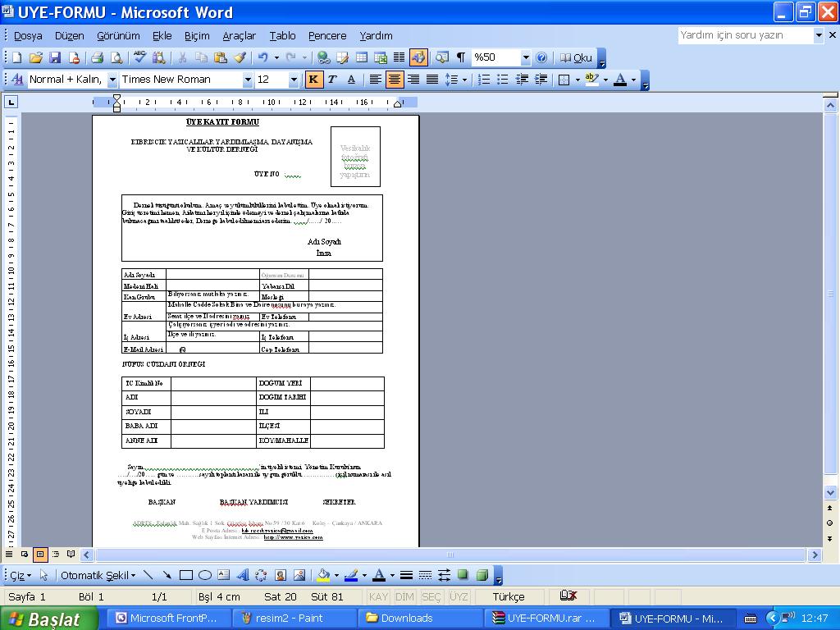Click the Columns layout icon
This screenshot has width=840, height=630.
[399, 57]
